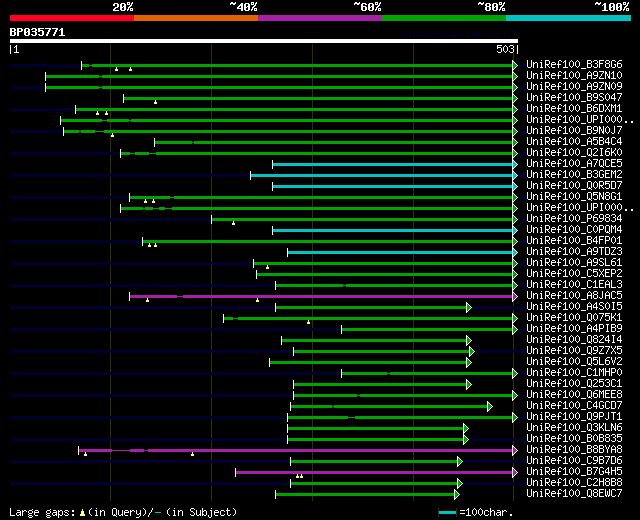Click the purple arrowhead ending the B8BYA8 alignment
The height and width of the screenshot is (520, 640).
pyautogui.click(x=515, y=451)
